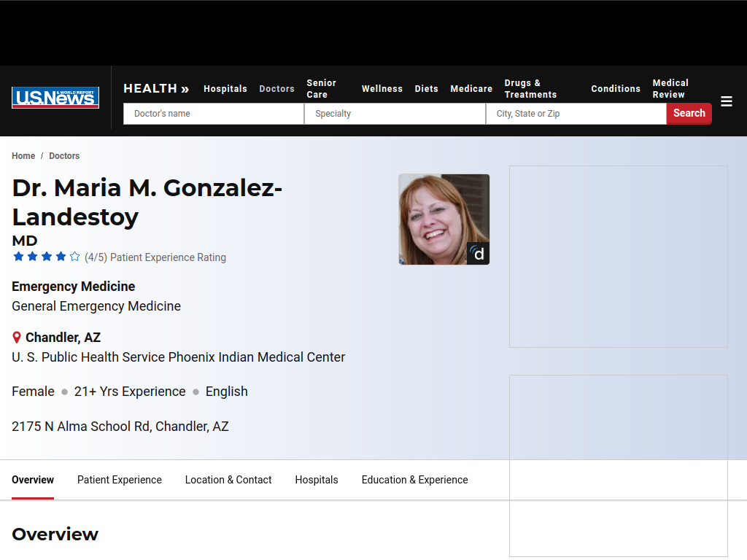Viewport: 747px width, 560px height.
Task: Open Wellness nav item
Action: (x=382, y=88)
